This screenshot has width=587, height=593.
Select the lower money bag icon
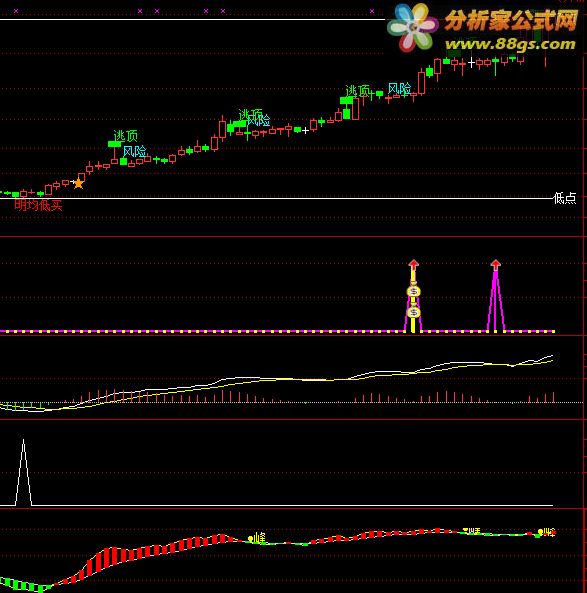click(x=413, y=312)
